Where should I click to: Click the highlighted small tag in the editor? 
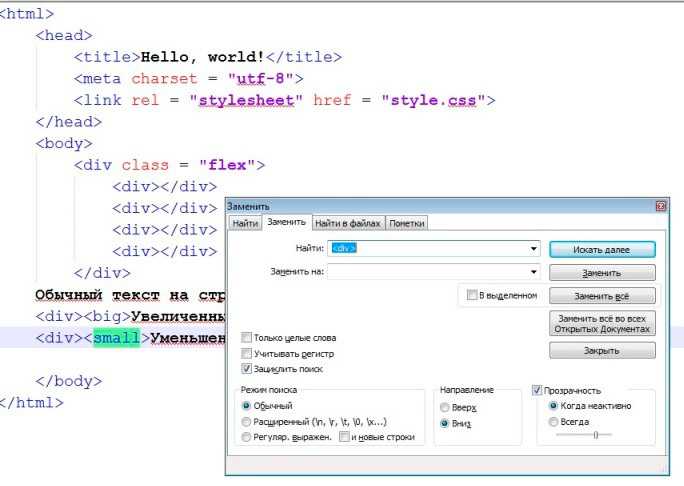116,338
